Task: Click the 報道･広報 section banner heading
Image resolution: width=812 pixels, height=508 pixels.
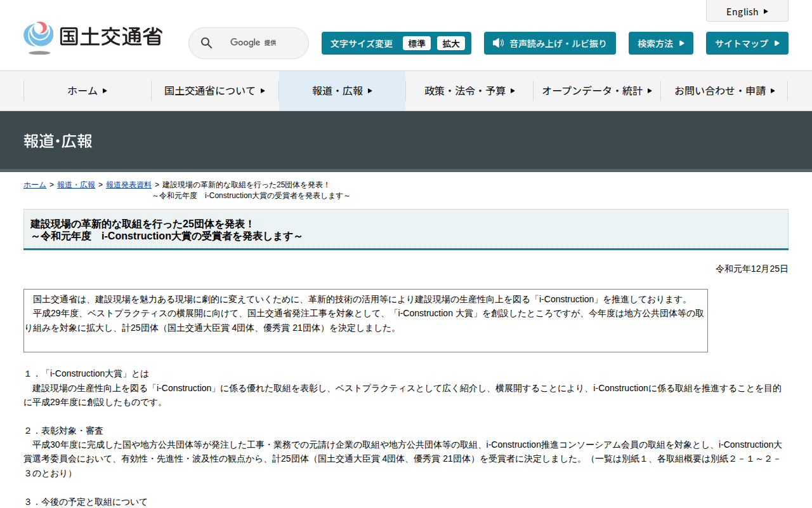Action: pyautogui.click(x=58, y=141)
